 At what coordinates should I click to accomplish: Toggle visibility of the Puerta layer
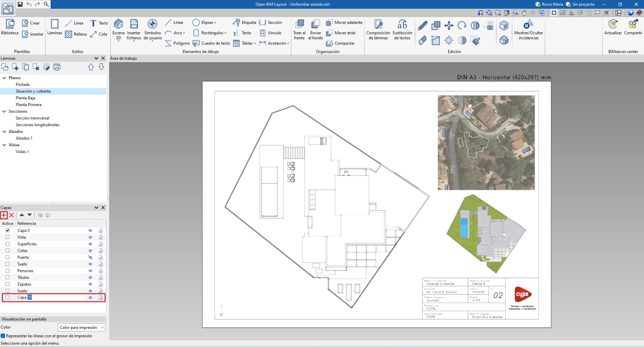[x=90, y=257]
